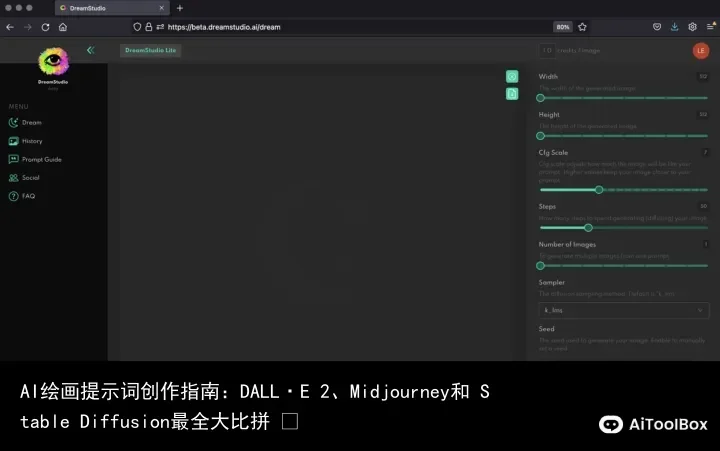The height and width of the screenshot is (451, 720).
Task: Click the FAQ question mark icon
Action: click(x=13, y=196)
